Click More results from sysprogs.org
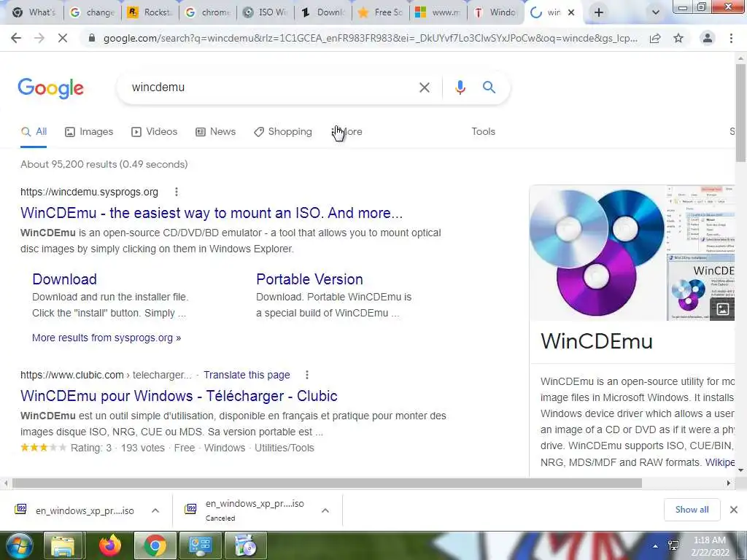This screenshot has height=560, width=747. coord(107,338)
